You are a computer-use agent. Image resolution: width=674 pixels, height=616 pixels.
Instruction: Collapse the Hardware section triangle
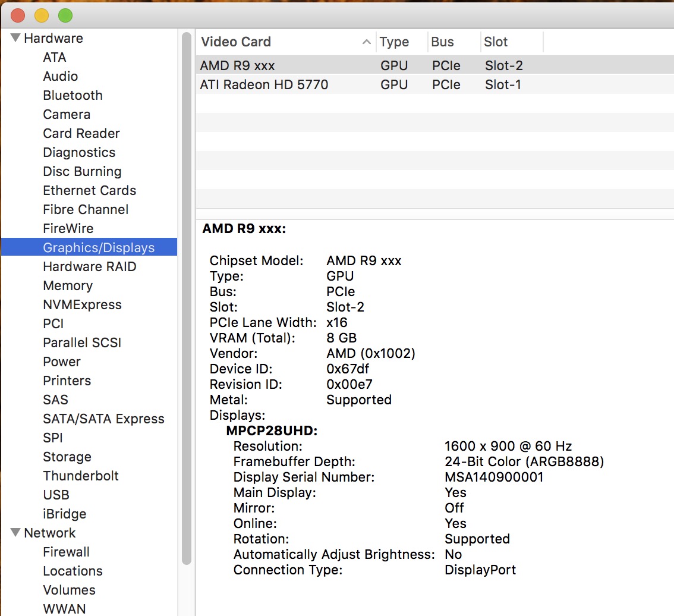15,38
